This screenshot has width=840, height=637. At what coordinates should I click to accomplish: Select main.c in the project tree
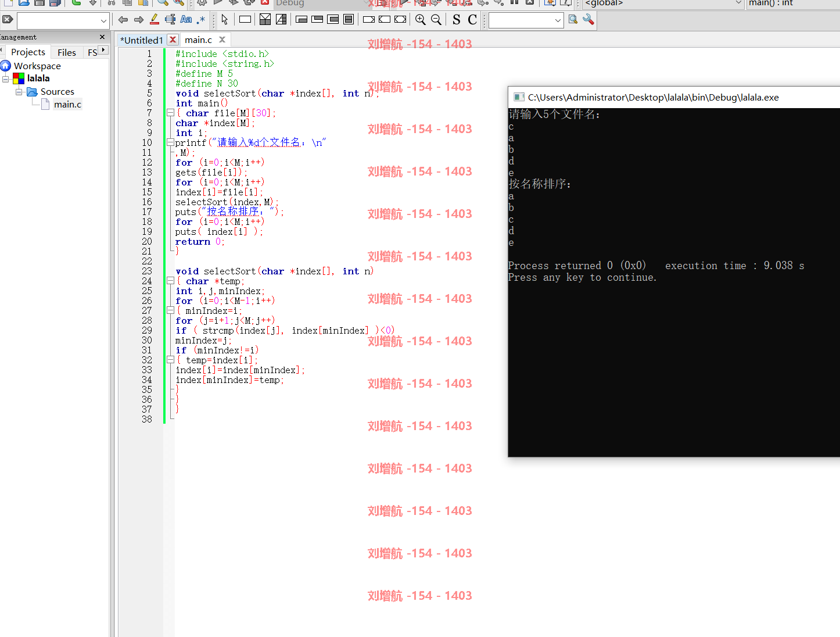coord(67,105)
